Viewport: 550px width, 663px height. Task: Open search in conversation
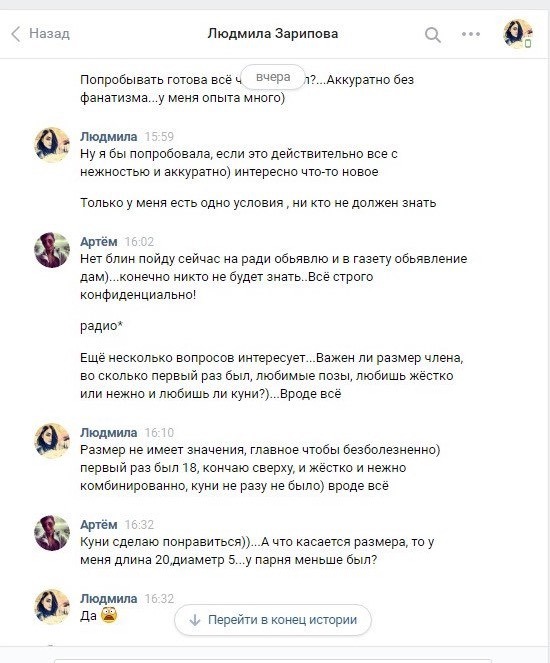432,34
